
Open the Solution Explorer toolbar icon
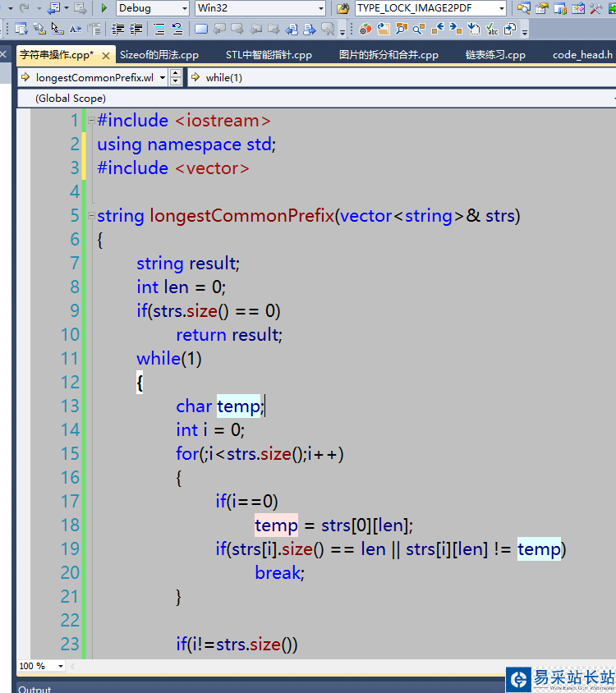tap(524, 8)
